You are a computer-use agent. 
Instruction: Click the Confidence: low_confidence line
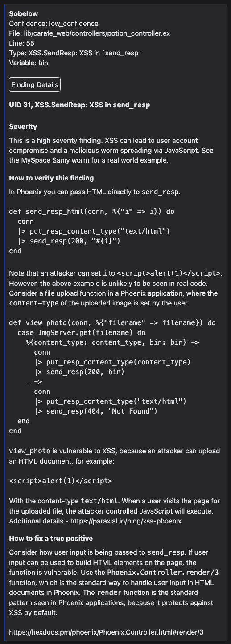tap(54, 23)
